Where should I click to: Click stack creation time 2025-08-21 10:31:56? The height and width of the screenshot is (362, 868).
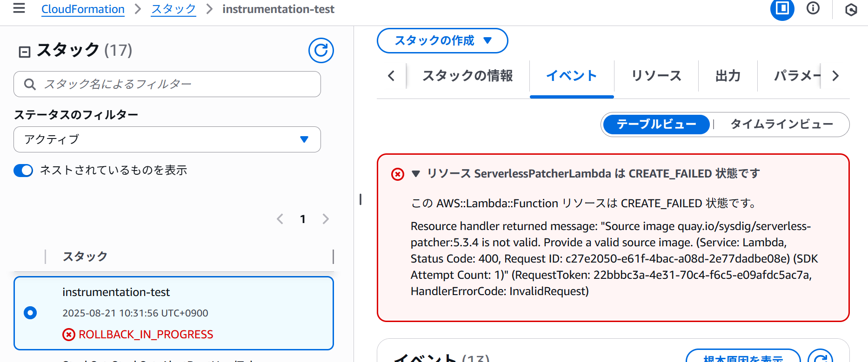click(x=135, y=313)
